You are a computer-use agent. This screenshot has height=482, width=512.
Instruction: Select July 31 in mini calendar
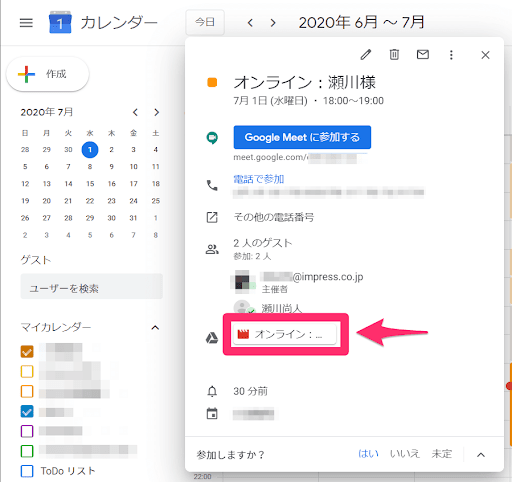pos(133,218)
